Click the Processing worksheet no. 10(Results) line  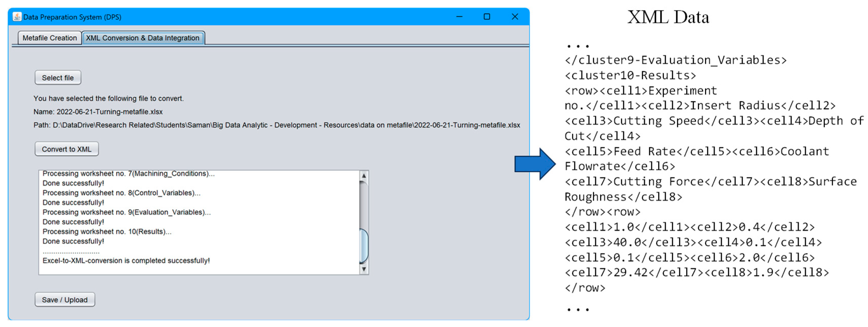tap(107, 232)
